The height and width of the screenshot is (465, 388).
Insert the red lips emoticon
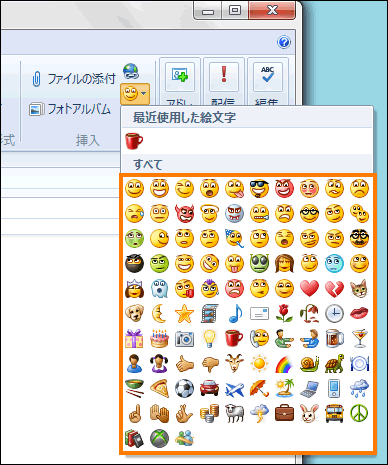click(x=359, y=313)
